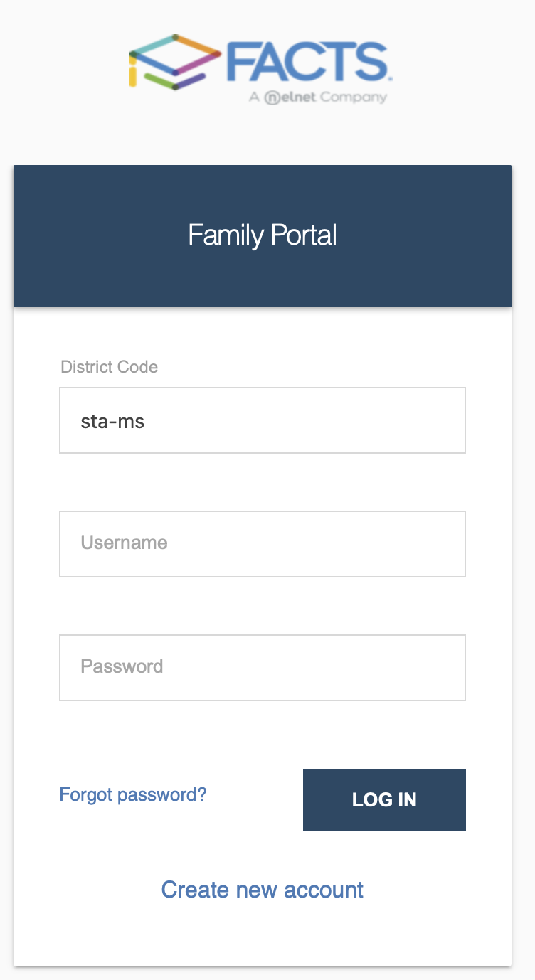Image resolution: width=535 pixels, height=980 pixels.
Task: Click the 'Username' placeholder text
Action: pyautogui.click(x=124, y=543)
